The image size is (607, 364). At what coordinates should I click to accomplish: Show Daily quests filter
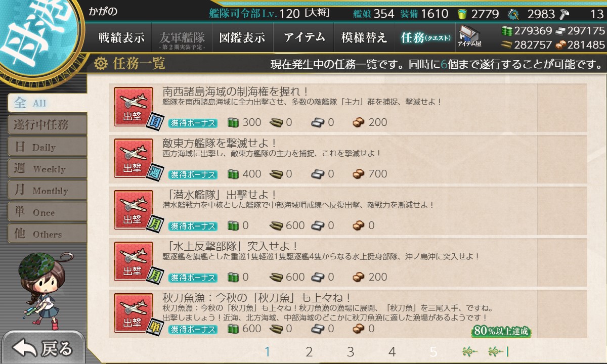pos(47,147)
